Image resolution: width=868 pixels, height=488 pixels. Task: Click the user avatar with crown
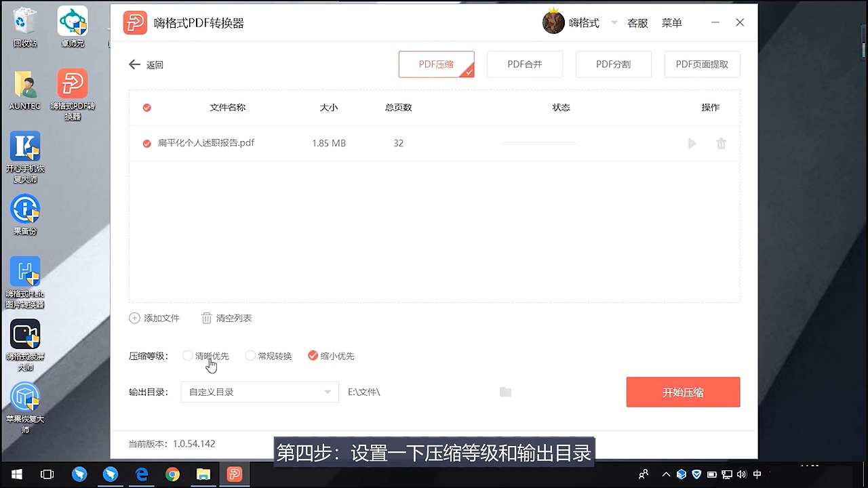(x=553, y=22)
